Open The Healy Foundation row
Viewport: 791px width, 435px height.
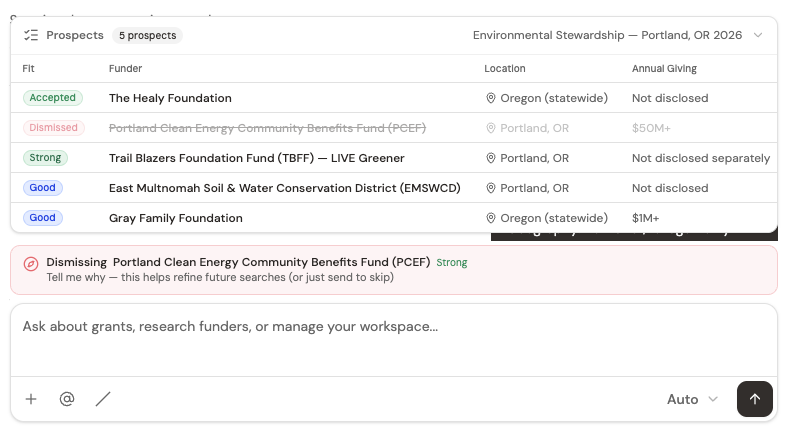click(393, 98)
